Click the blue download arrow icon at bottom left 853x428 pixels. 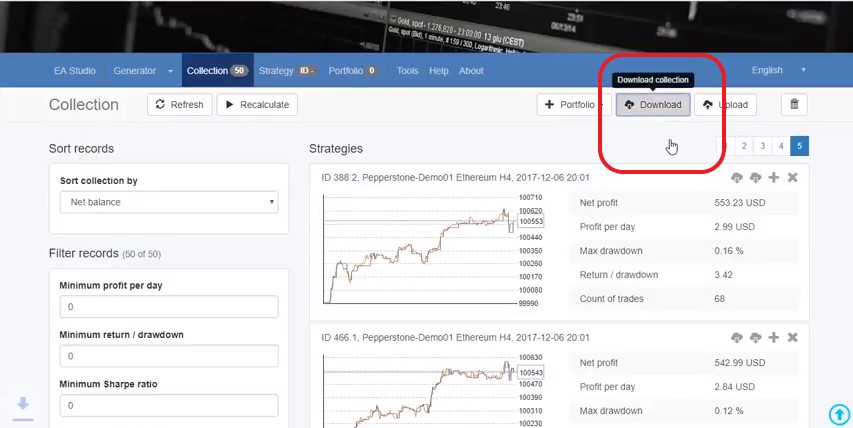pyautogui.click(x=23, y=408)
